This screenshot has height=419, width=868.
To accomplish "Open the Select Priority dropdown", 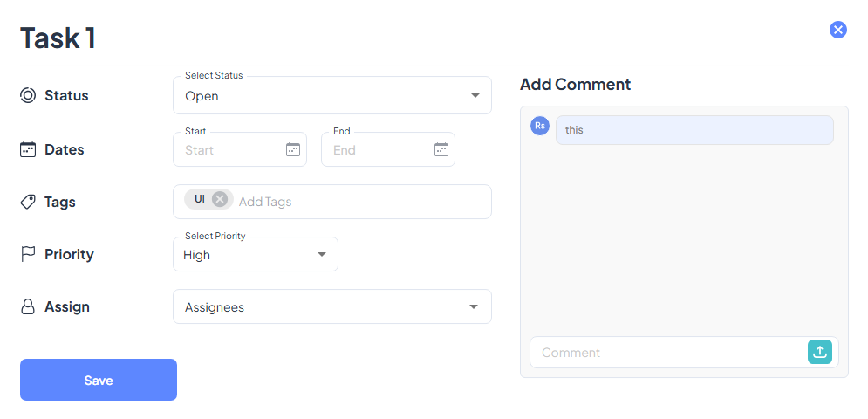I will point(321,255).
